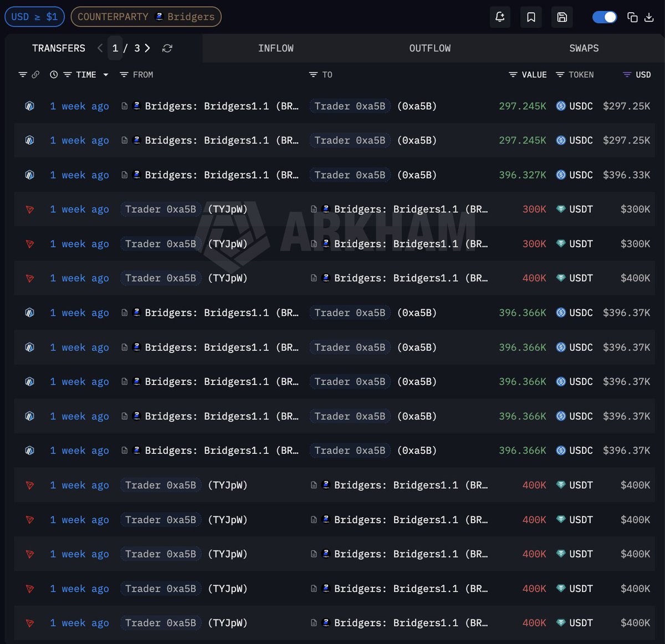Click the USD ≥ $1 filter chip
665x644 pixels.
[34, 17]
